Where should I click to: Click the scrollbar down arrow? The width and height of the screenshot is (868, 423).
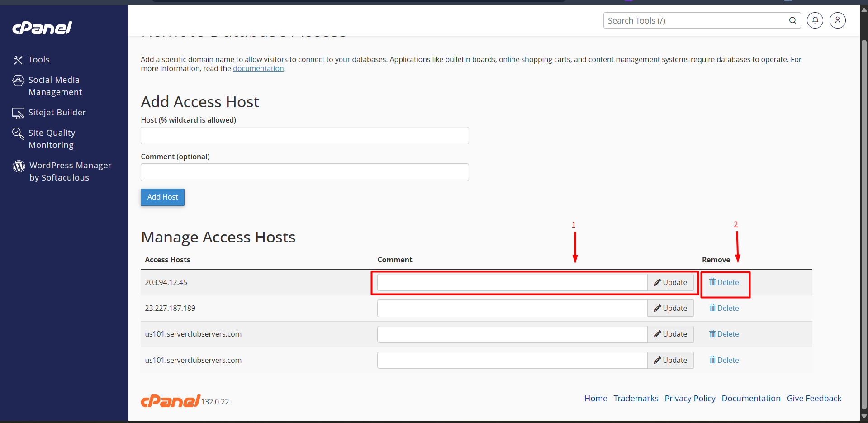pyautogui.click(x=864, y=417)
